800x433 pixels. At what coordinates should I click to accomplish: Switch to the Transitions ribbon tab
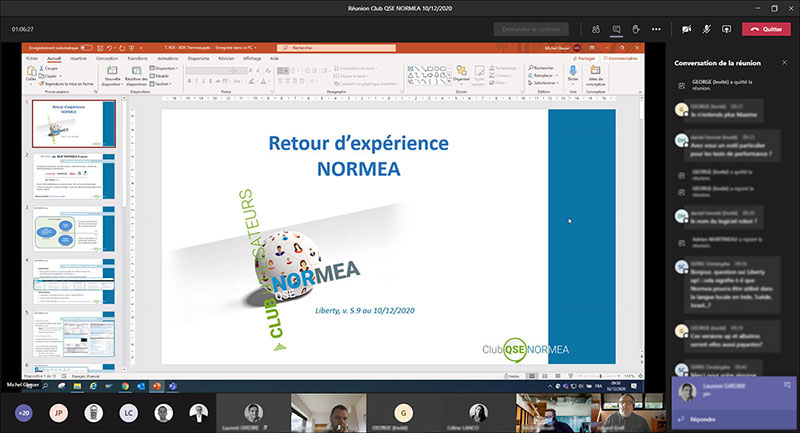[137, 59]
